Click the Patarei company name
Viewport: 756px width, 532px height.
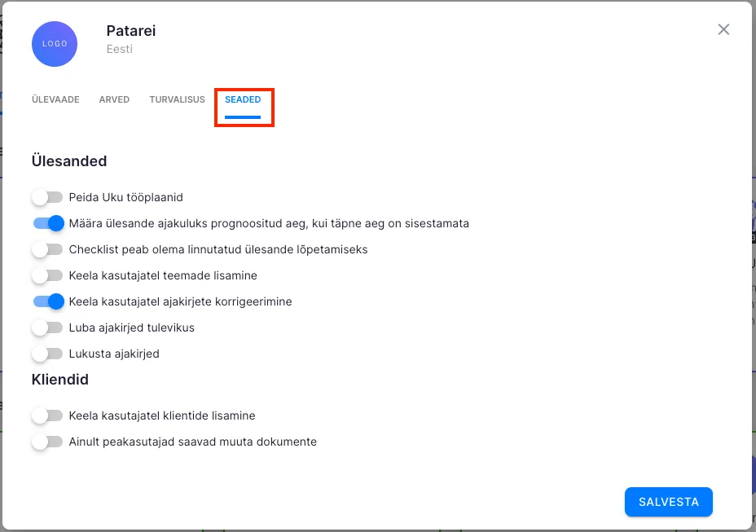130,31
